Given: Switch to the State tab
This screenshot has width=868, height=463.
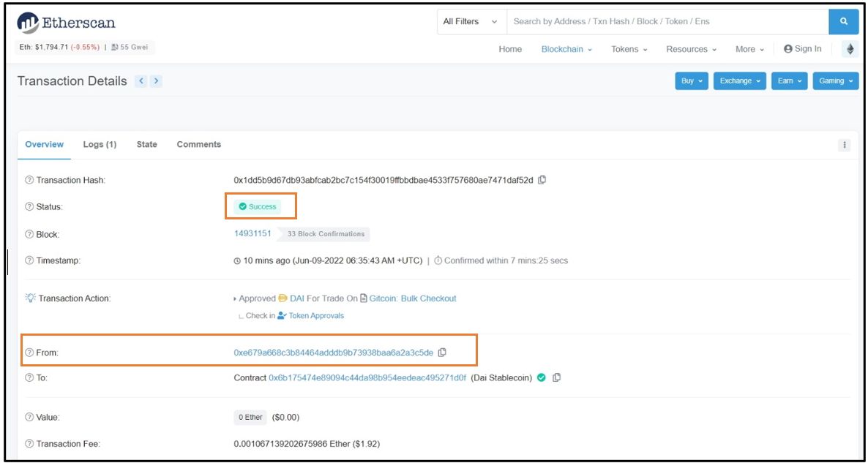Looking at the screenshot, I should pyautogui.click(x=146, y=145).
